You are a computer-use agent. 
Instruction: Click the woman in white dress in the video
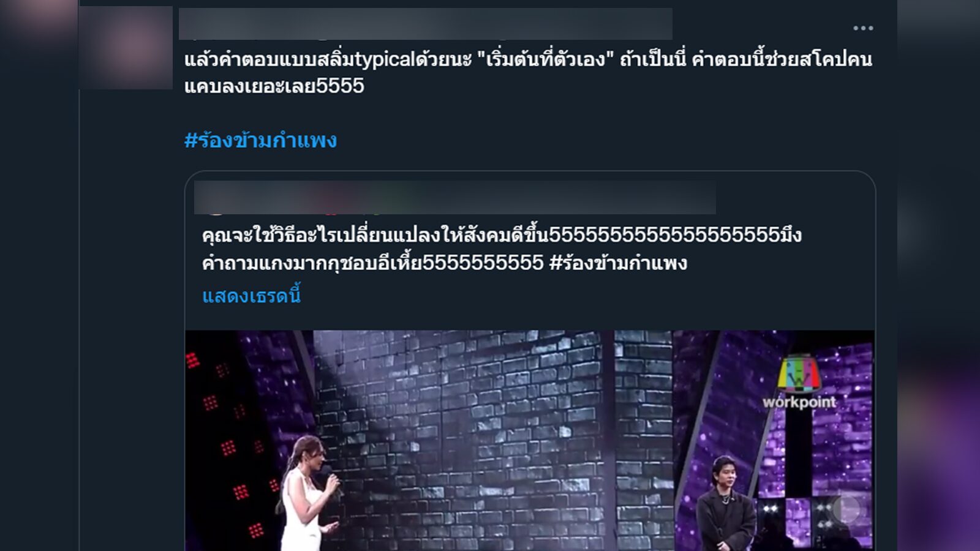click(307, 495)
